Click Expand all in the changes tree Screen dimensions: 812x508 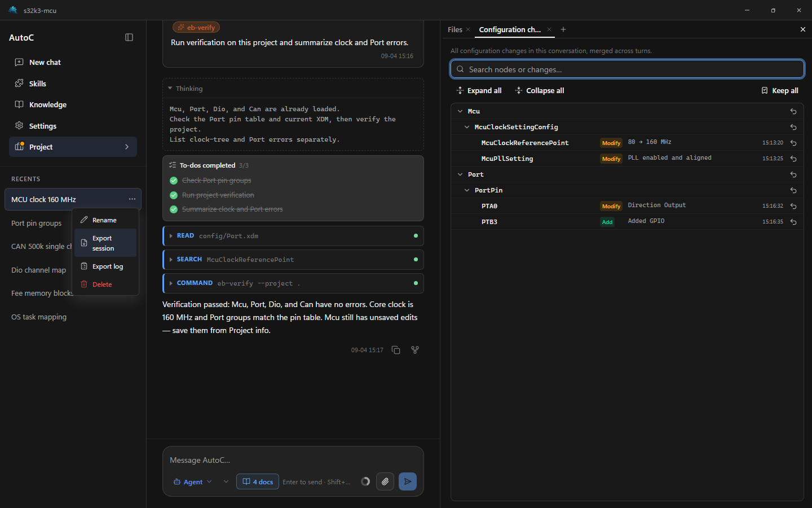[479, 90]
